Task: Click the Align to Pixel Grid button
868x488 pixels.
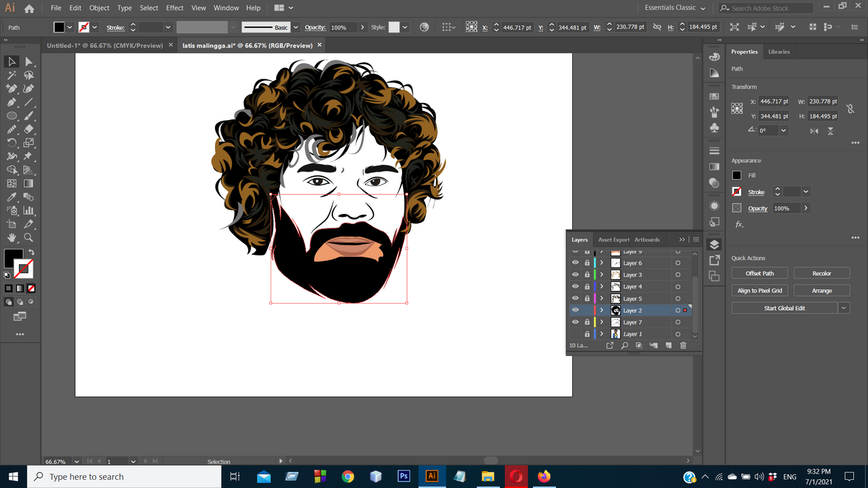Action: point(759,290)
